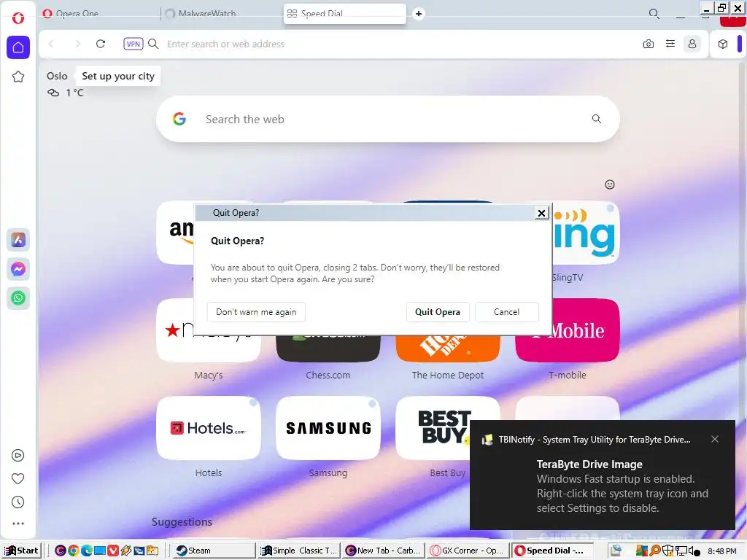The width and height of the screenshot is (747, 560).
Task: Dismiss the TBINotify notification
Action: (715, 439)
